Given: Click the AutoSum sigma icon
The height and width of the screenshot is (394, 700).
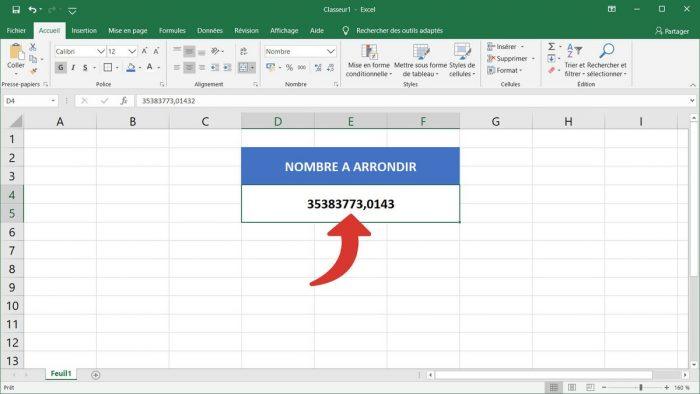Looking at the screenshot, I should [x=552, y=46].
